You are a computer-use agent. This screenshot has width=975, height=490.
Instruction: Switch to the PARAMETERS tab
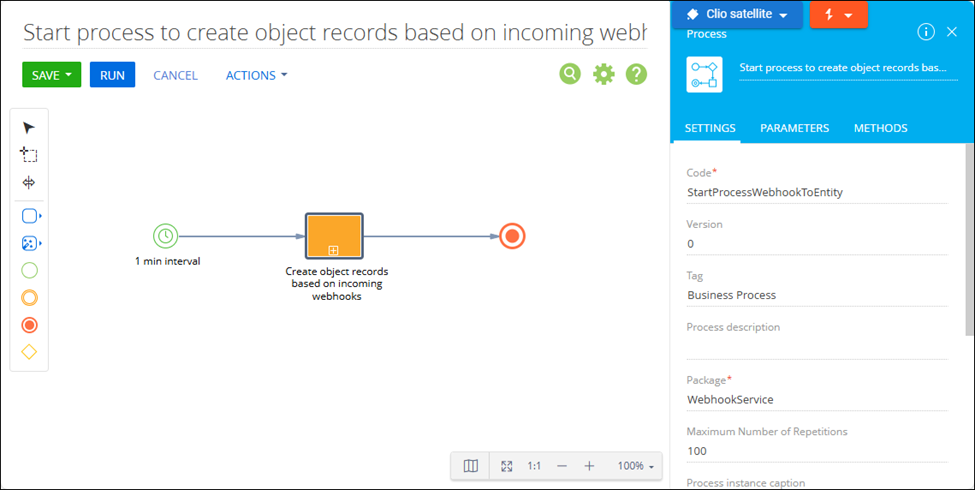794,128
